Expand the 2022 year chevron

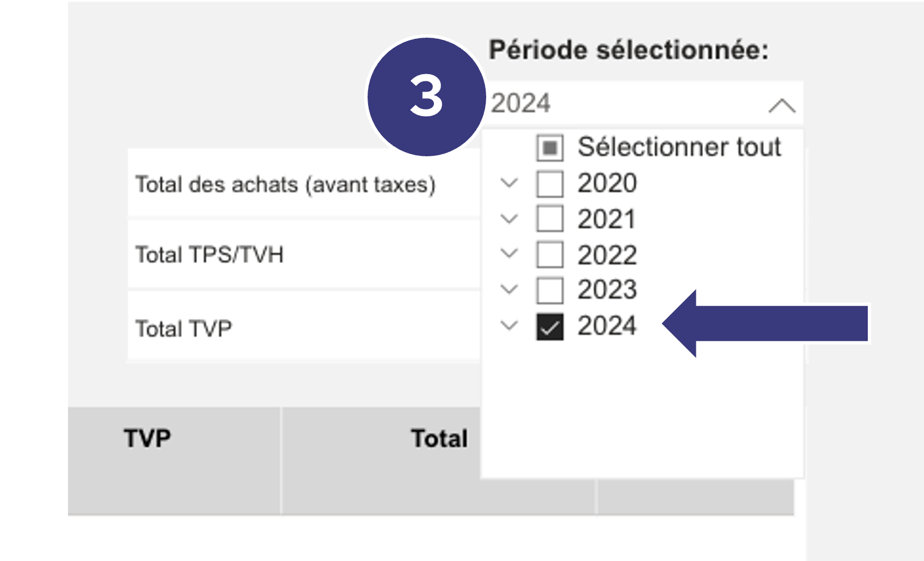pyautogui.click(x=509, y=254)
